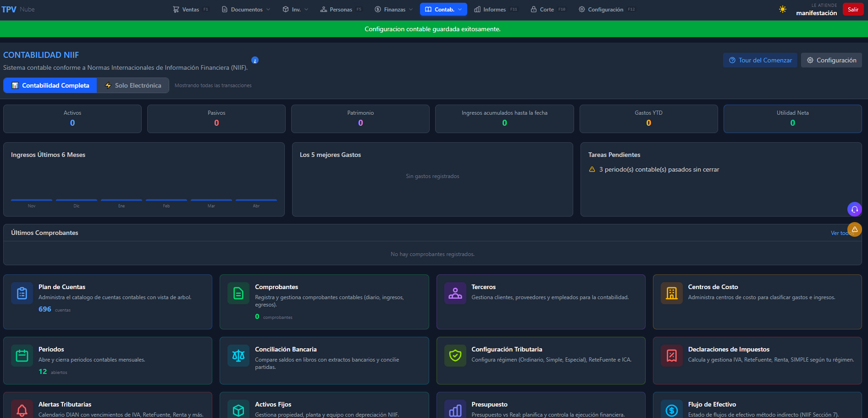The image size is (868, 418).
Task: Click the Centros de Costo building icon
Action: [x=671, y=293]
